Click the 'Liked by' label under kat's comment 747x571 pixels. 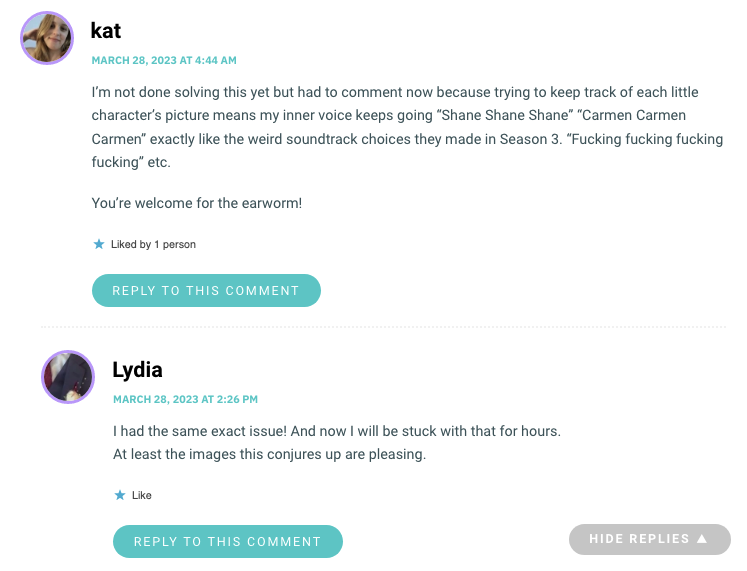pyautogui.click(x=131, y=244)
